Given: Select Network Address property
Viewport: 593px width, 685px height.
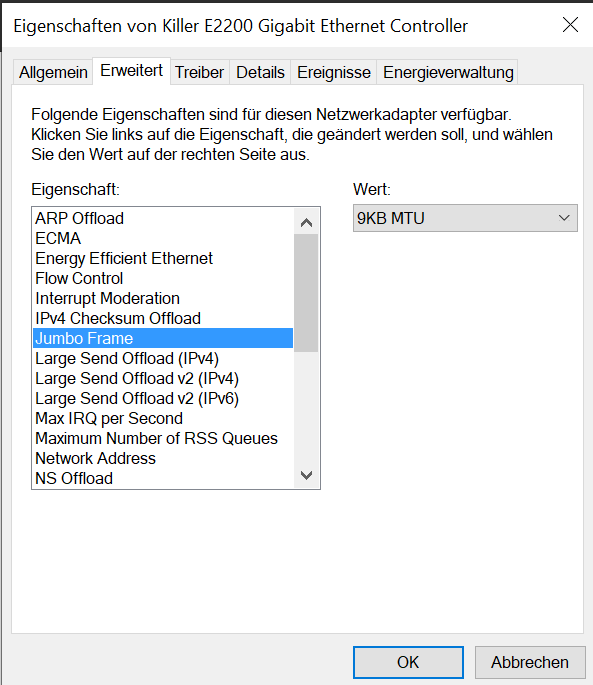Looking at the screenshot, I should click(x=163, y=458).
